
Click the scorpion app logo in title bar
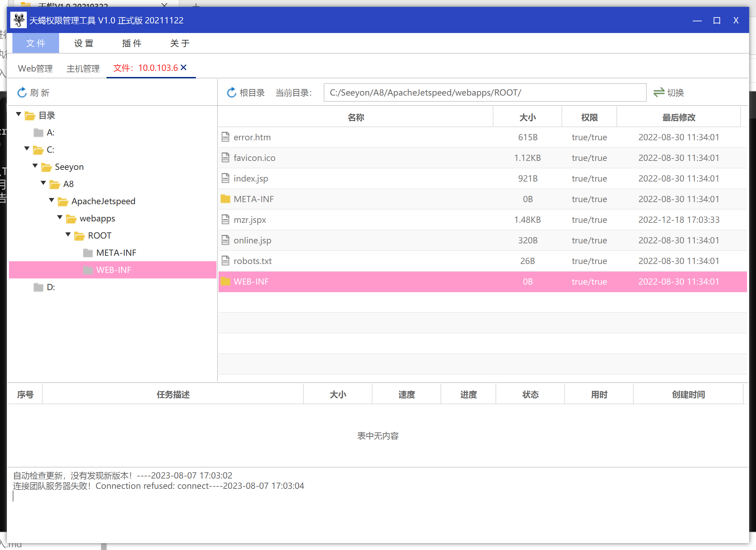(x=19, y=20)
